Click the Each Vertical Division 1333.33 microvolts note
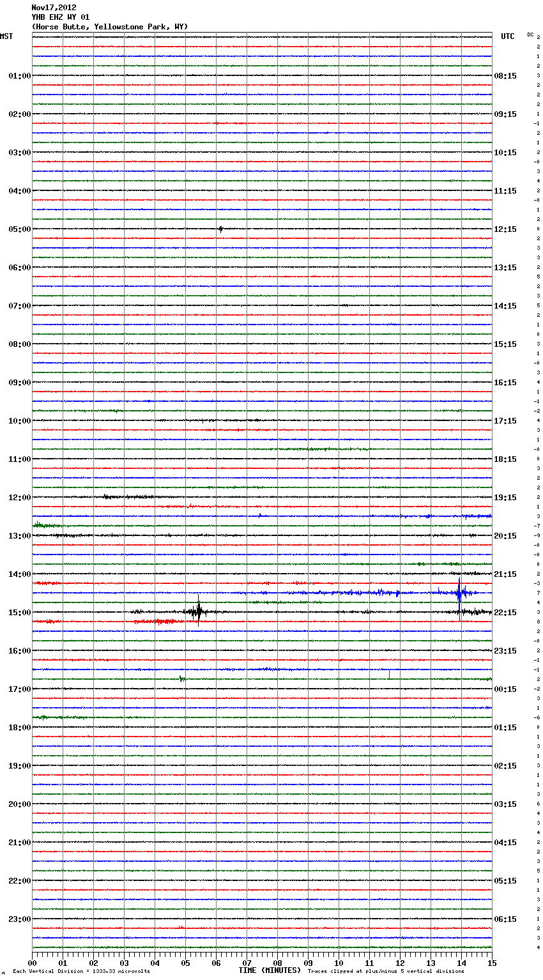 click(x=81, y=972)
